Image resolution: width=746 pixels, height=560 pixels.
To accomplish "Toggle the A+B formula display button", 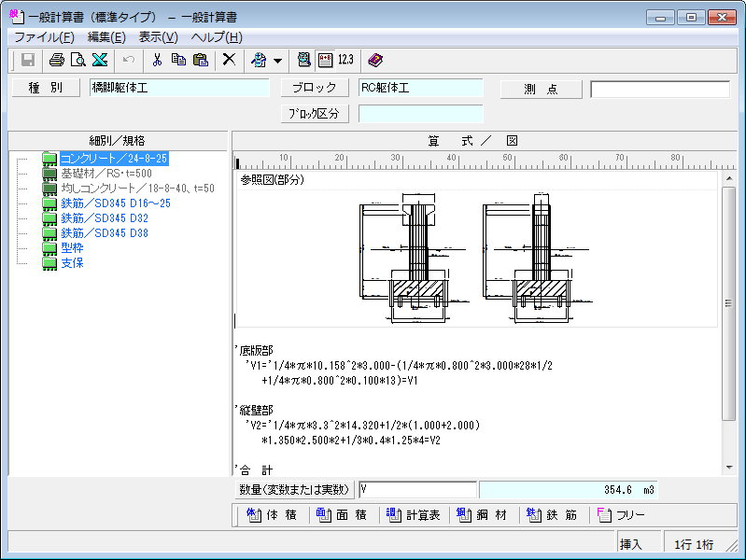I will click(325, 60).
